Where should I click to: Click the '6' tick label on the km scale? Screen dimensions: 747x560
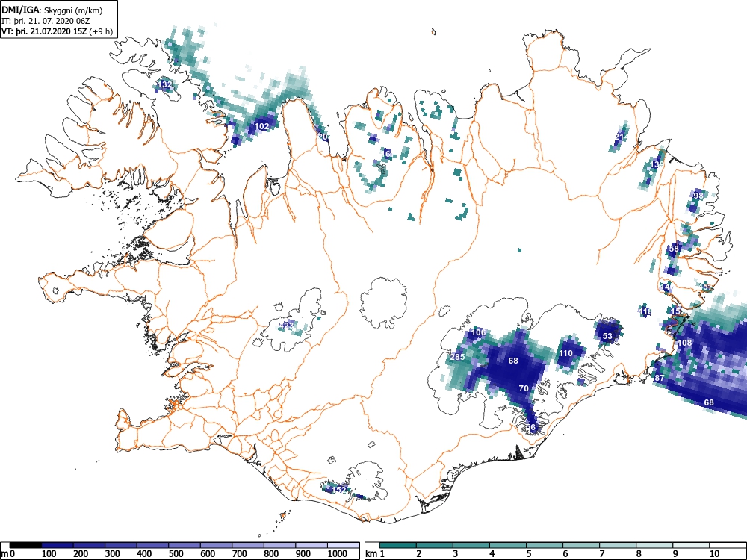pyautogui.click(x=565, y=554)
